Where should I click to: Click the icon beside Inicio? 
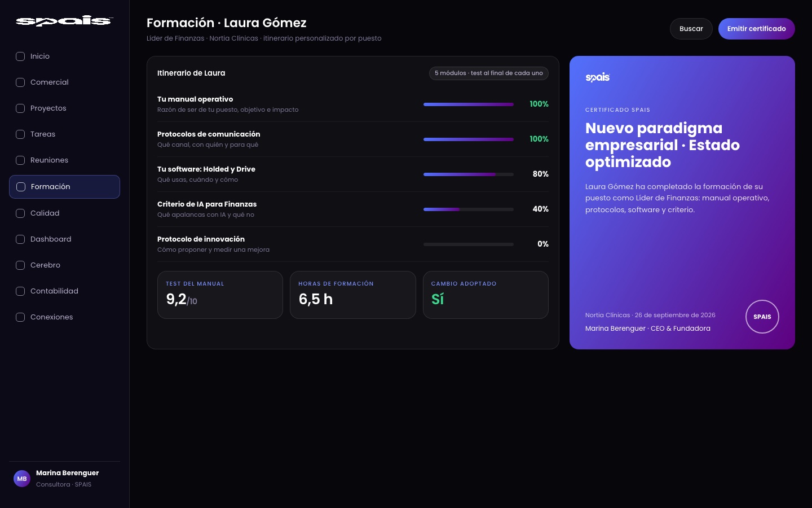click(20, 56)
